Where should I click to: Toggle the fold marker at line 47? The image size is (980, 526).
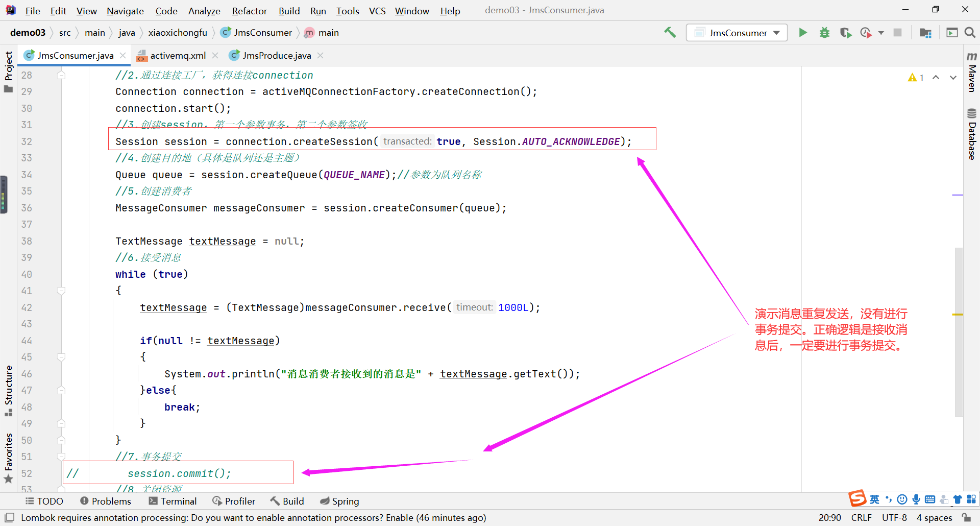pyautogui.click(x=61, y=391)
